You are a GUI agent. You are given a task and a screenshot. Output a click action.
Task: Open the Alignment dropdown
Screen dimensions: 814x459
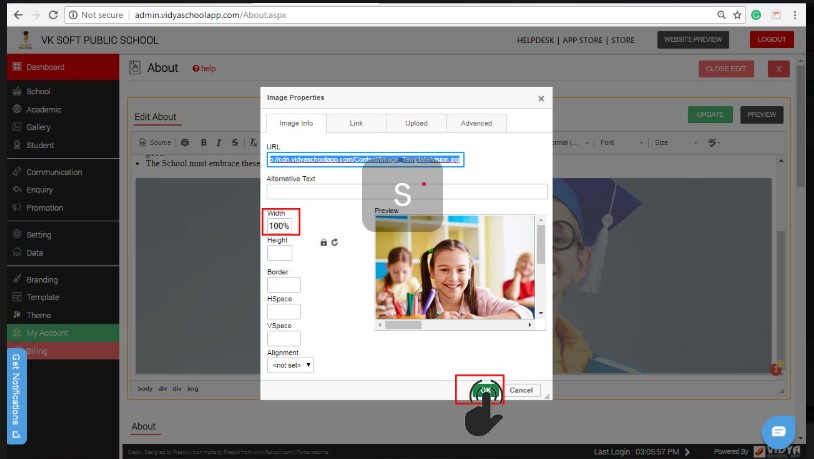click(290, 365)
